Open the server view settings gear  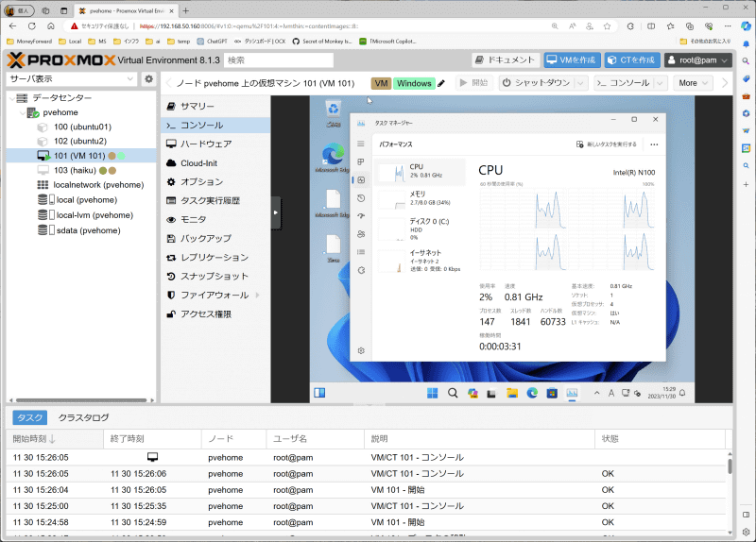pos(149,79)
